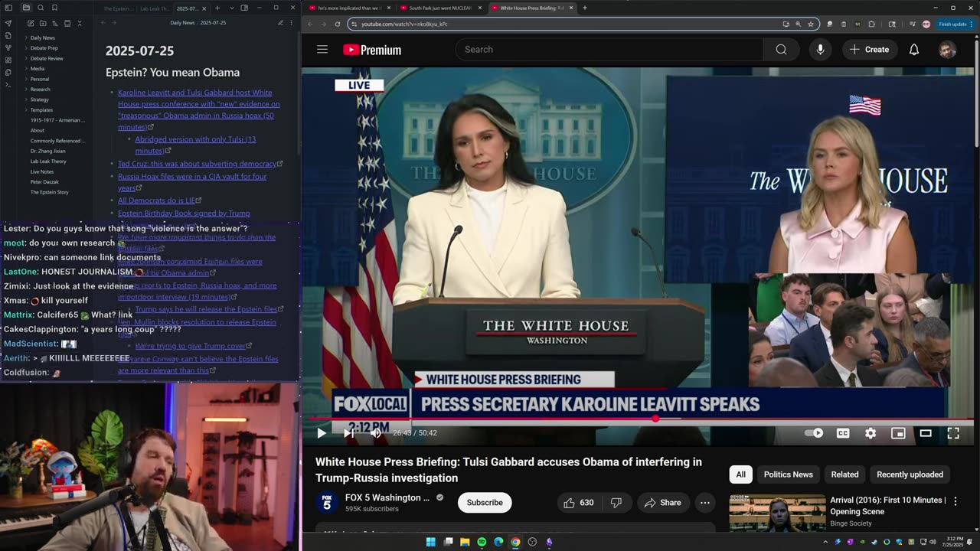Select the Recently uploaded filter chip
Image resolution: width=980 pixels, height=551 pixels.
pyautogui.click(x=910, y=474)
